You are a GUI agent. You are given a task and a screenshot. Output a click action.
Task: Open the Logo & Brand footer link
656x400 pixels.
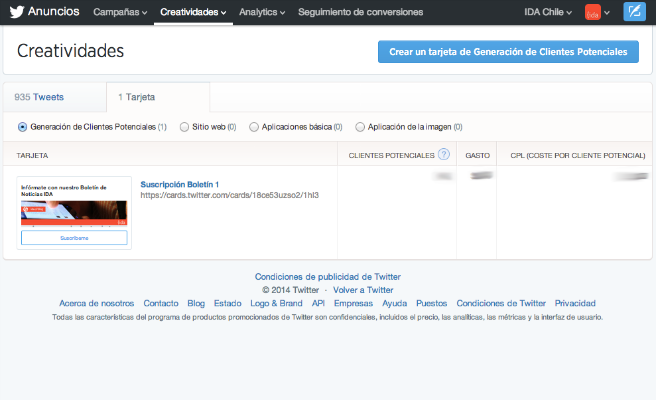276,303
